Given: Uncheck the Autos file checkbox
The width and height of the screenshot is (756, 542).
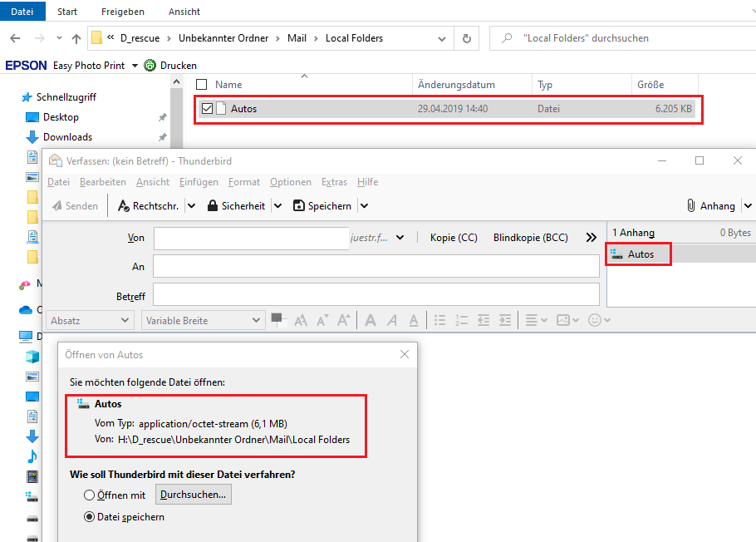Looking at the screenshot, I should point(208,109).
